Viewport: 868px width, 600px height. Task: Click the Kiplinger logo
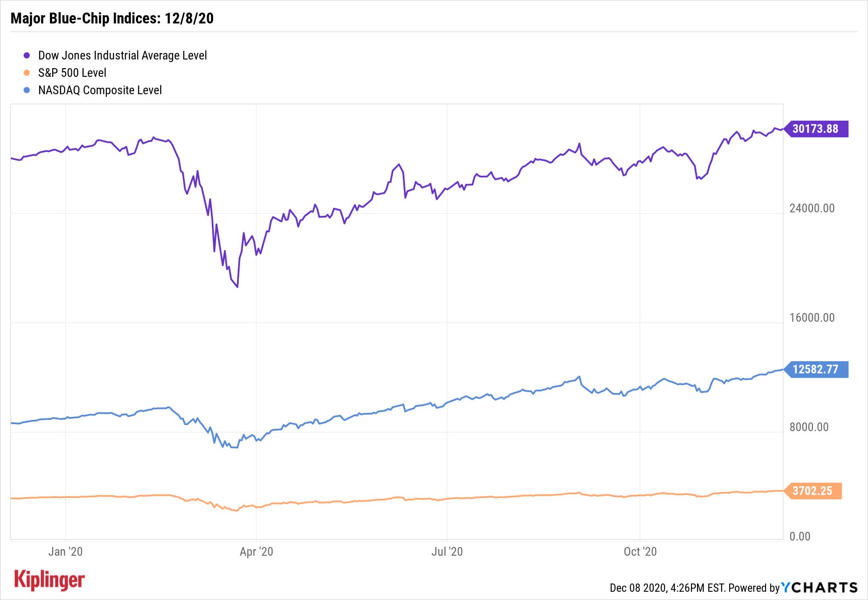pos(49,580)
